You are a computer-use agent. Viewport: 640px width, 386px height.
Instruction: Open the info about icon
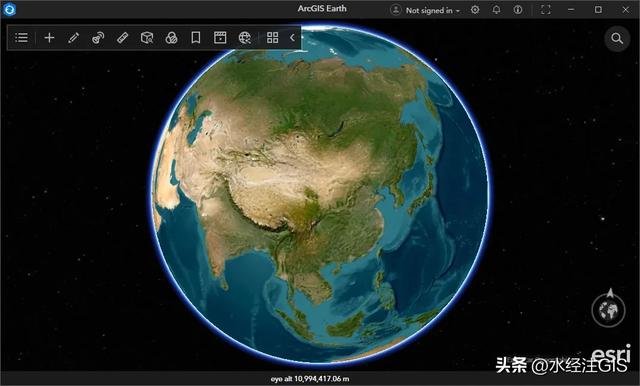(518, 10)
